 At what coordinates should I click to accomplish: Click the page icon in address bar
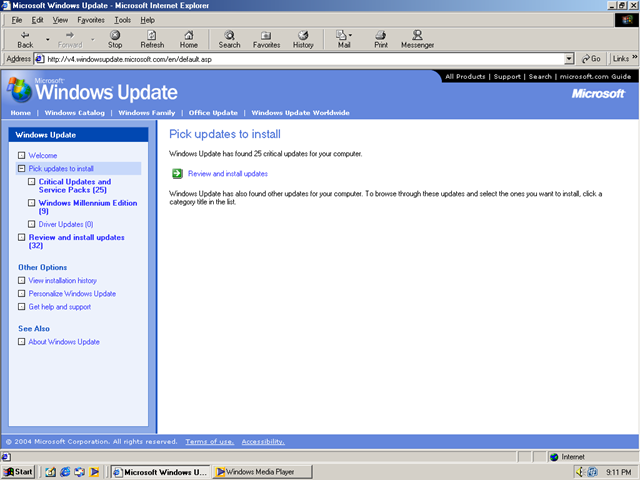40,59
